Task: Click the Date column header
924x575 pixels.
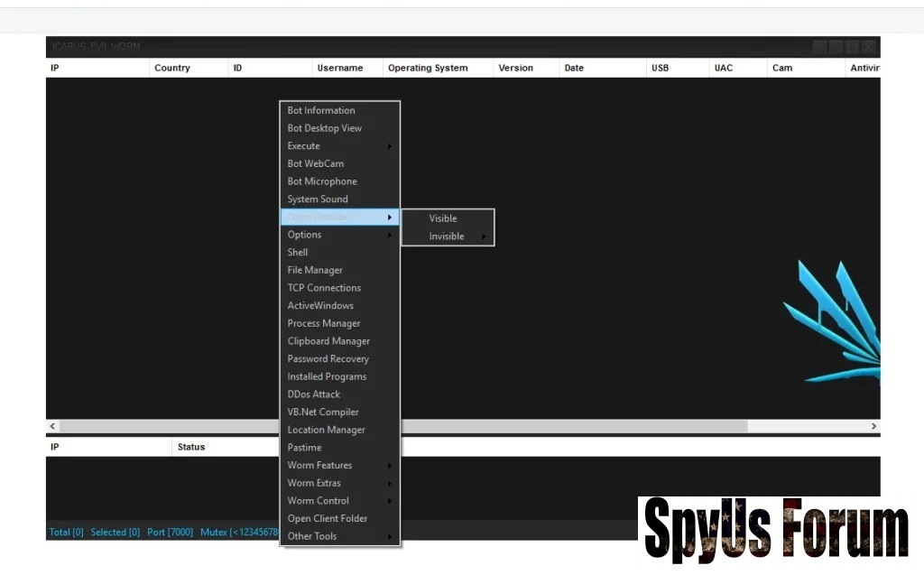Action: [574, 68]
